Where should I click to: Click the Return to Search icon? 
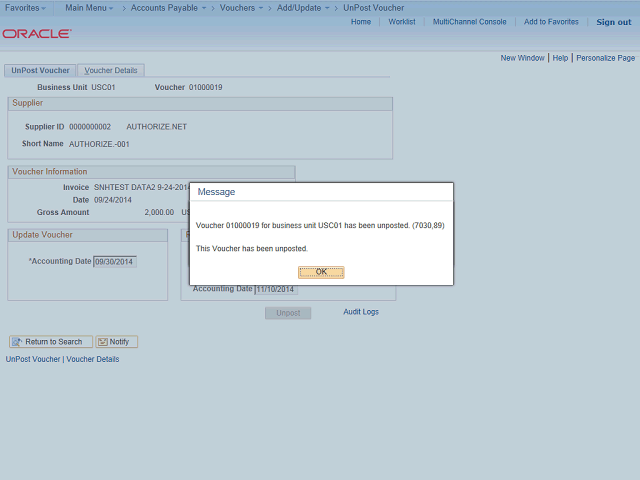tap(17, 342)
